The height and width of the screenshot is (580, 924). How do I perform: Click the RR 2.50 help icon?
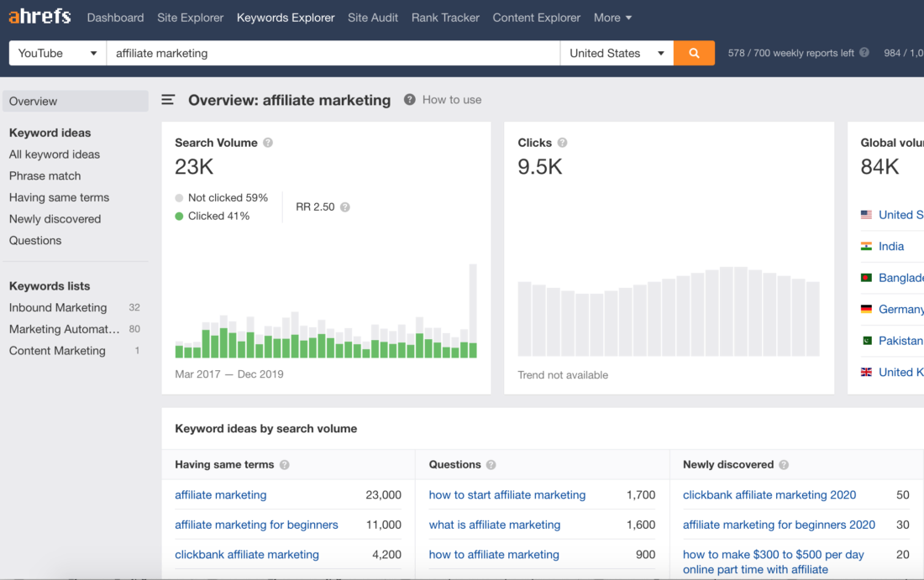(345, 207)
